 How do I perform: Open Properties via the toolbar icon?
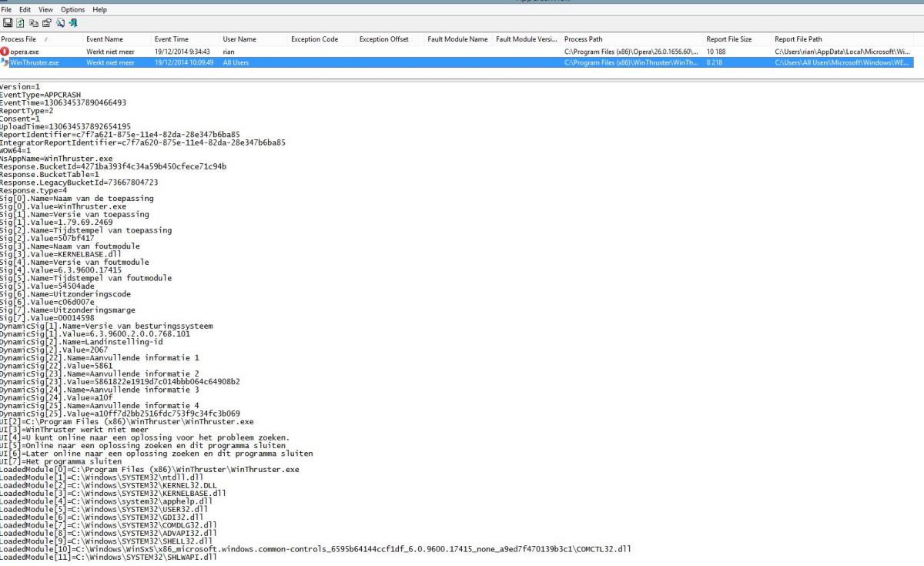pos(46,23)
